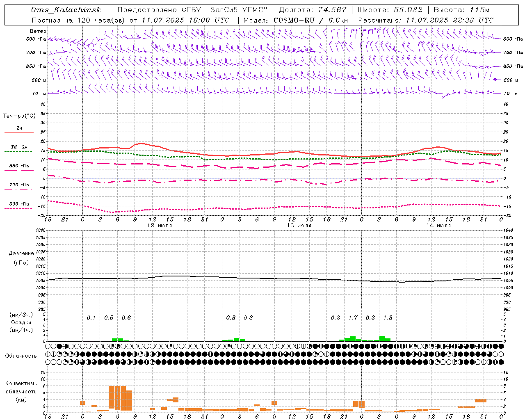
Task: Click the Тем-ра(°C) axis label
Action: tap(19, 116)
